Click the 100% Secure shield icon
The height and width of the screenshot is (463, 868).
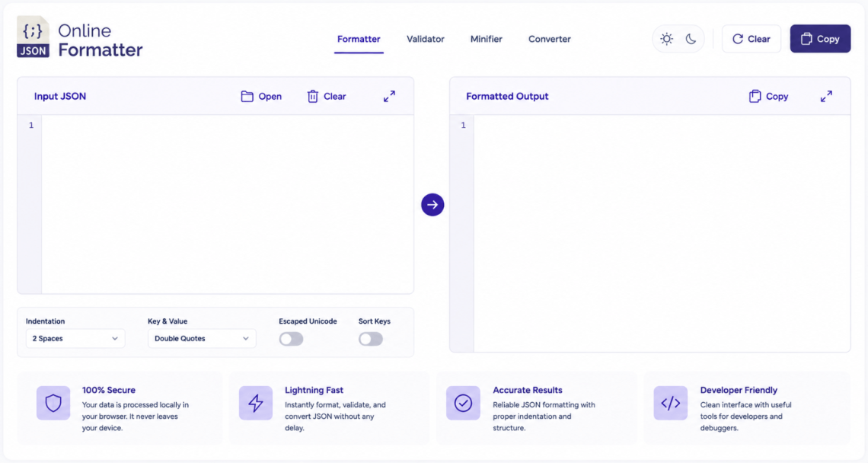click(x=53, y=403)
